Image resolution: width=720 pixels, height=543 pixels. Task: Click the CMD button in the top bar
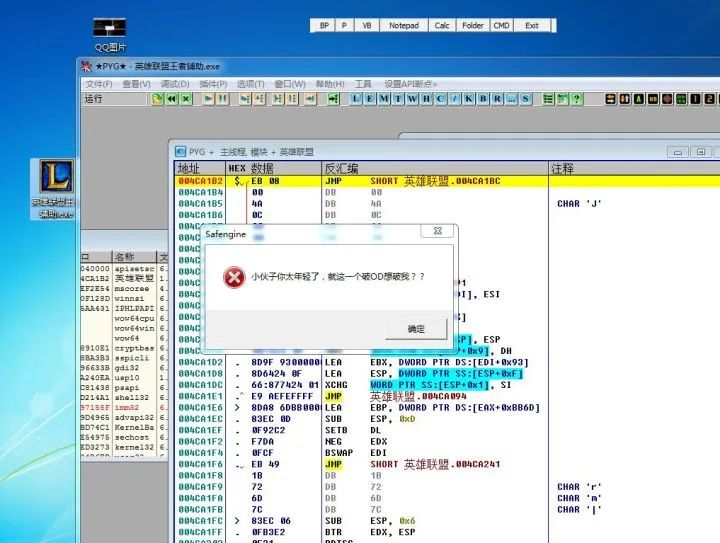pyautogui.click(x=501, y=26)
